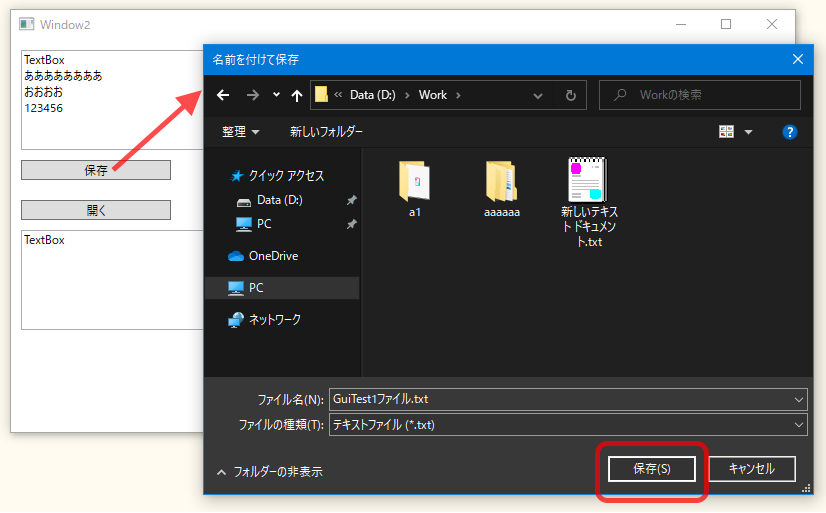This screenshot has height=513, width=826.
Task: Open the ファイルの種類 combo box
Action: tap(568, 425)
